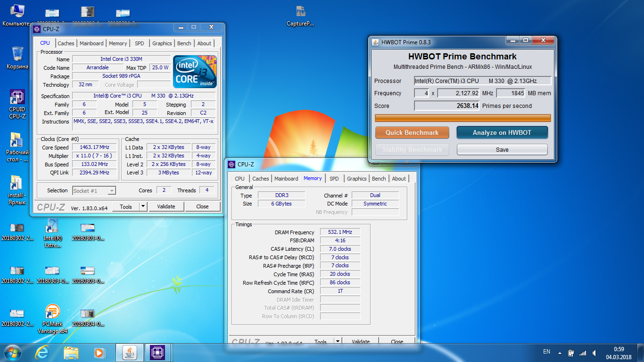Switch to Caches tab in CPU-Z processor window
Viewport: 644px width, 362px height.
tap(66, 43)
